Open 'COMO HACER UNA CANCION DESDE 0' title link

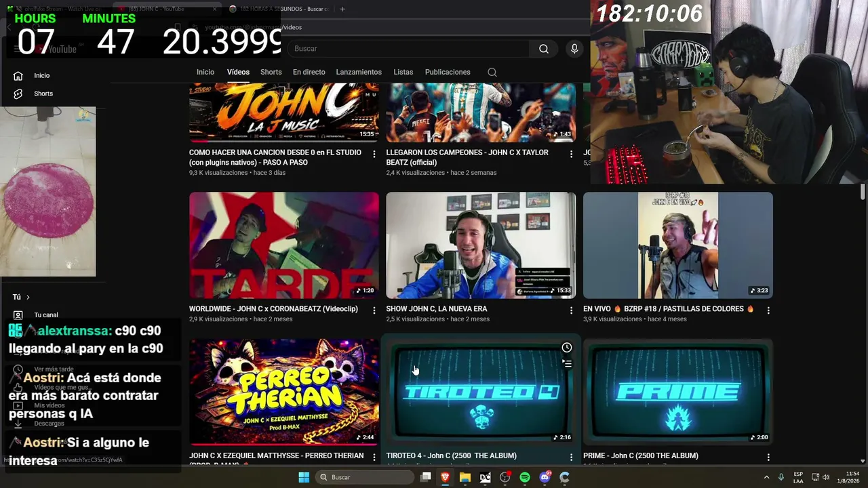pyautogui.click(x=276, y=157)
